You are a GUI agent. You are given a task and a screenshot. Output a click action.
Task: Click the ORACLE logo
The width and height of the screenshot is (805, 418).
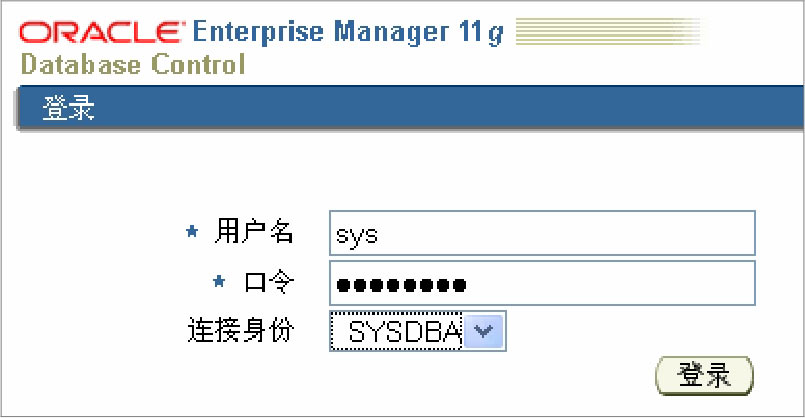[100, 32]
